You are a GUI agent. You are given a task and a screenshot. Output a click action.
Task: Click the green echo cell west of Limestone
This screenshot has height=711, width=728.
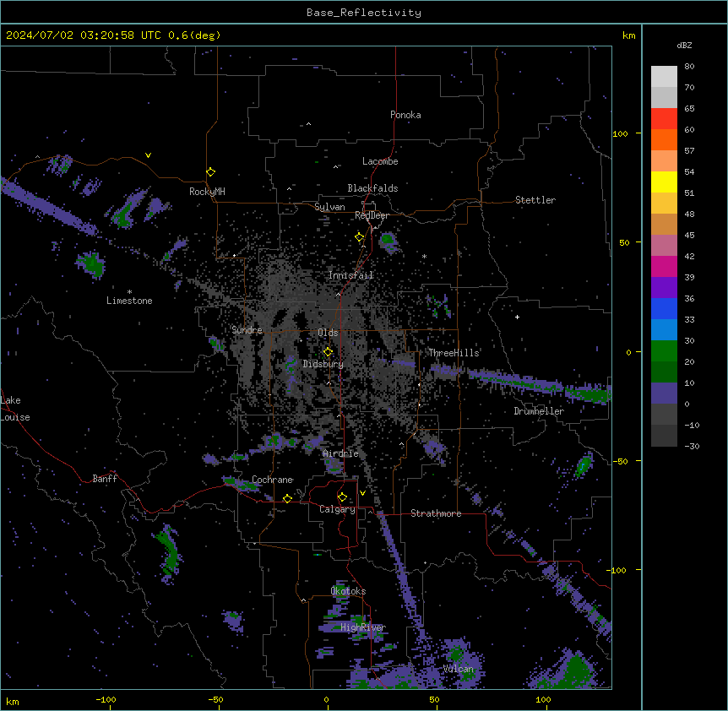pyautogui.click(x=92, y=264)
